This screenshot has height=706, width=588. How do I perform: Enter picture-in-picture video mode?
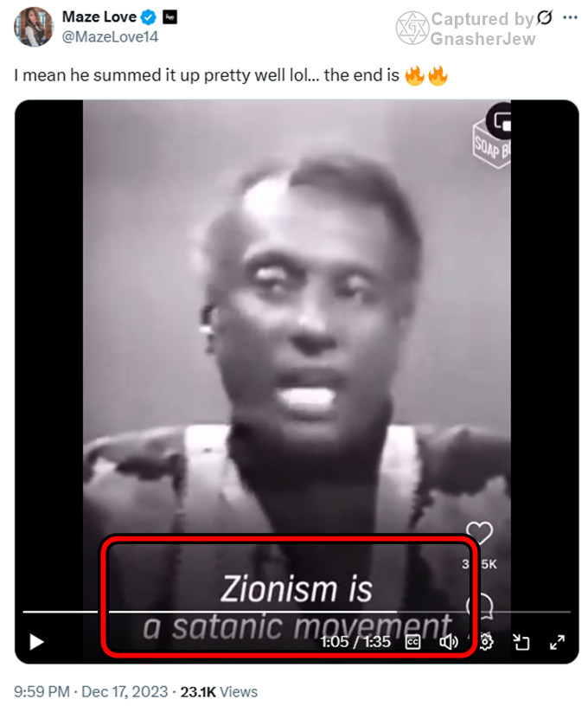[521, 642]
